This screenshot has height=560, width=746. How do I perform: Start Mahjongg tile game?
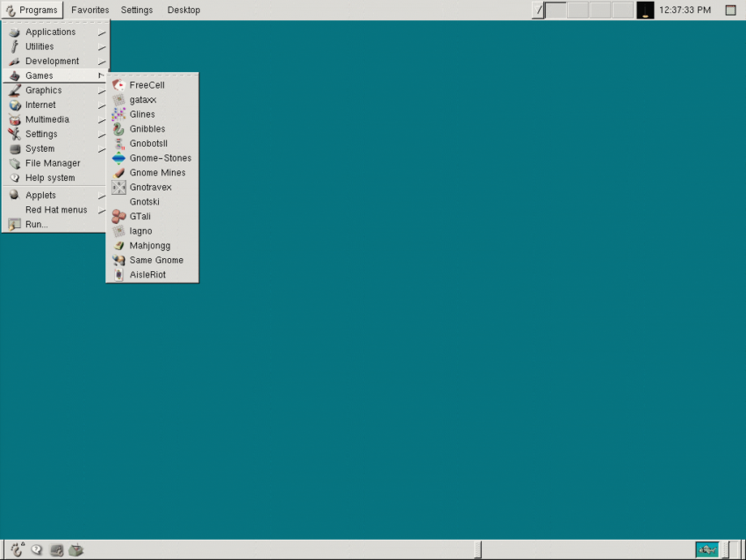152,246
